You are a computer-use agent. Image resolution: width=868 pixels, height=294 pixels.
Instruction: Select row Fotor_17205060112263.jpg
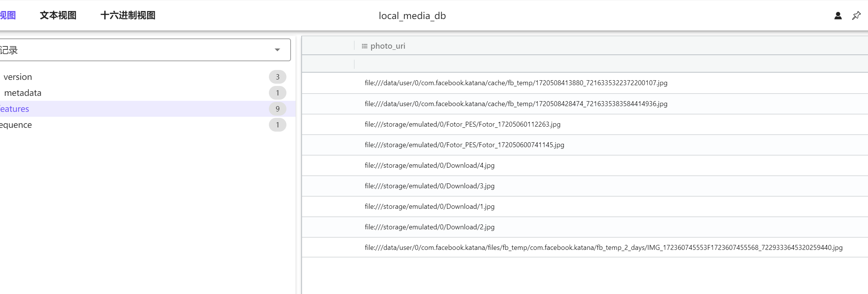tap(585, 124)
